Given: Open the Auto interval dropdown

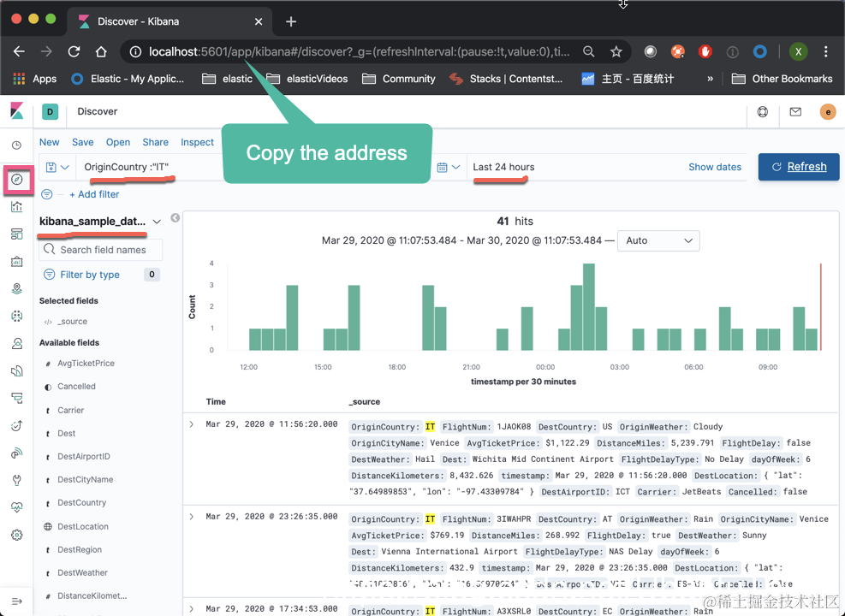Looking at the screenshot, I should [658, 240].
